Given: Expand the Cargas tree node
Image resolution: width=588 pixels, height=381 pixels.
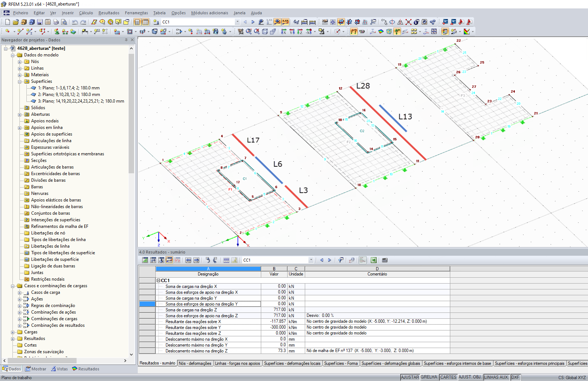Looking at the screenshot, I should pyautogui.click(x=13, y=332).
